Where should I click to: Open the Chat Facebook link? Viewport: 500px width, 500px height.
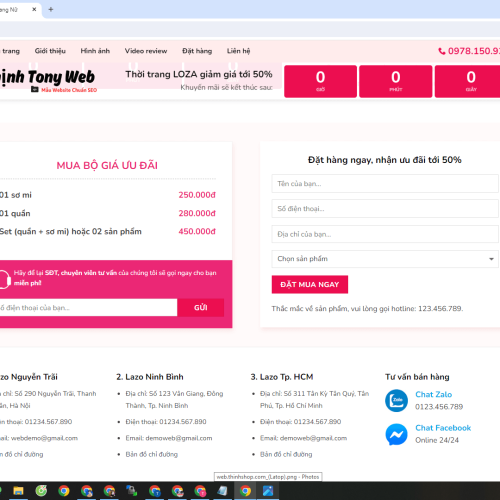(443, 428)
